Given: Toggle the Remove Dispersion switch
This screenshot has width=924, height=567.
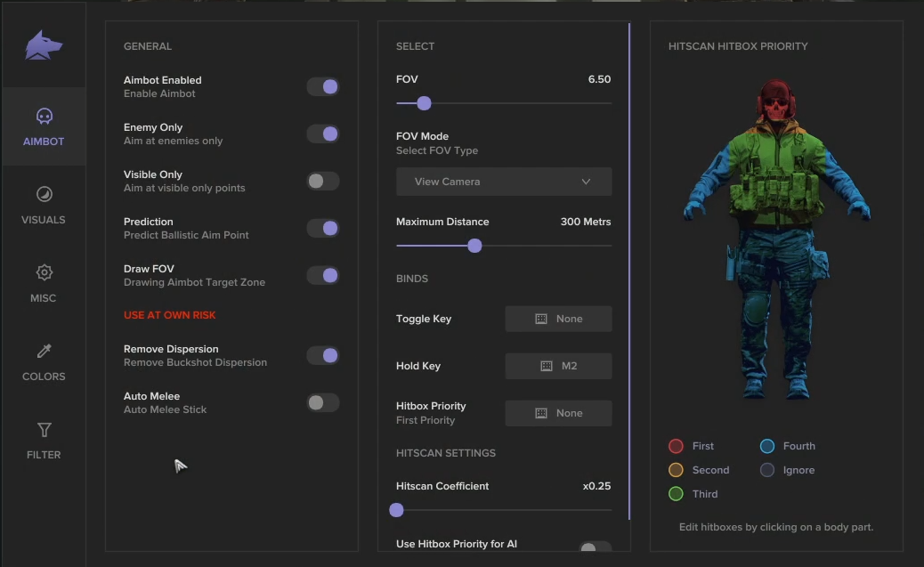Looking at the screenshot, I should [x=323, y=355].
